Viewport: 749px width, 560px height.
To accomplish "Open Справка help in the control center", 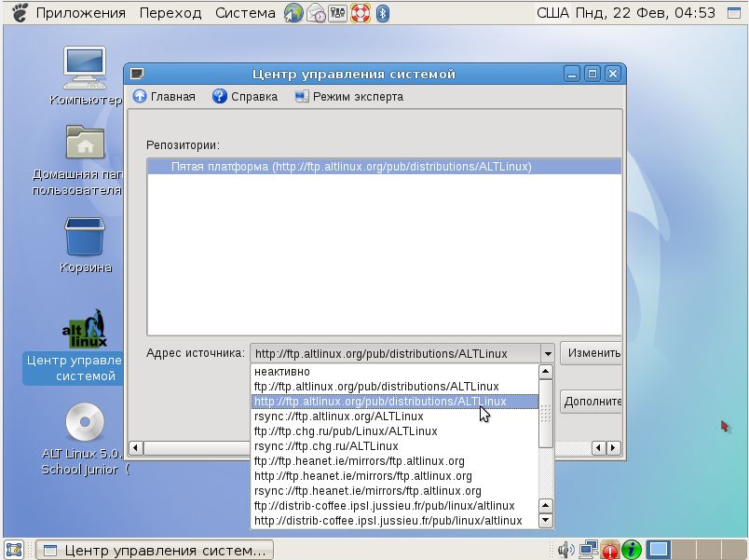I will [245, 97].
